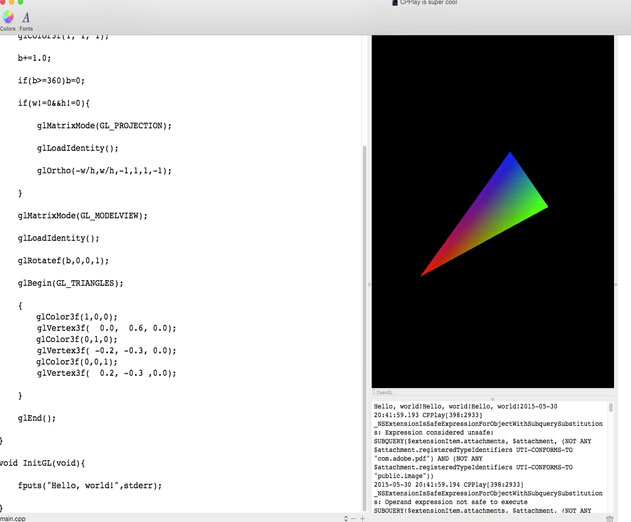Place cursor on the glRotatef(b,0,0,1) line
Viewport: 631px width, 522px height.
click(x=63, y=261)
